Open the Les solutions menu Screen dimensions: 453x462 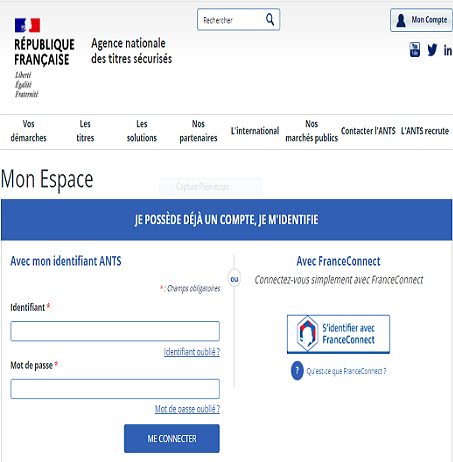tap(142, 131)
